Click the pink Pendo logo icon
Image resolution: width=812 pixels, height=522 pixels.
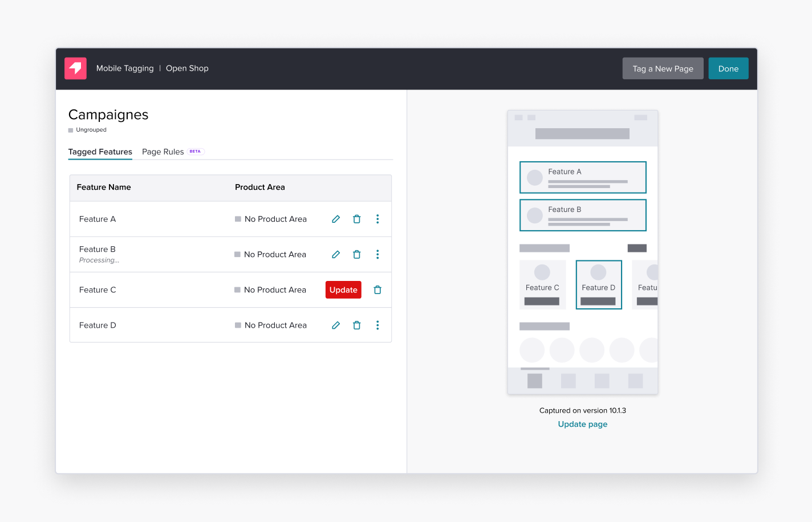click(x=75, y=68)
